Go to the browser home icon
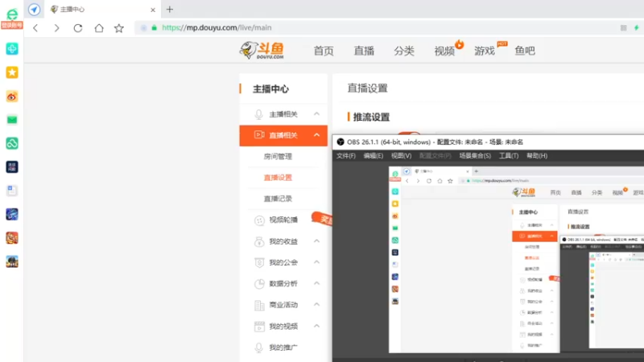Viewport: 644px width, 362px height. pos(99,28)
